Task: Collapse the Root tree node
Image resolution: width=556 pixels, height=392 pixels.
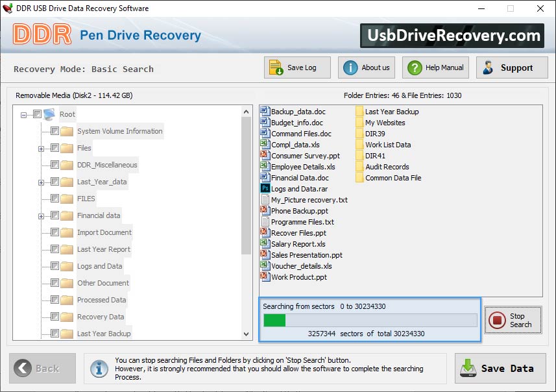Action: click(x=23, y=115)
